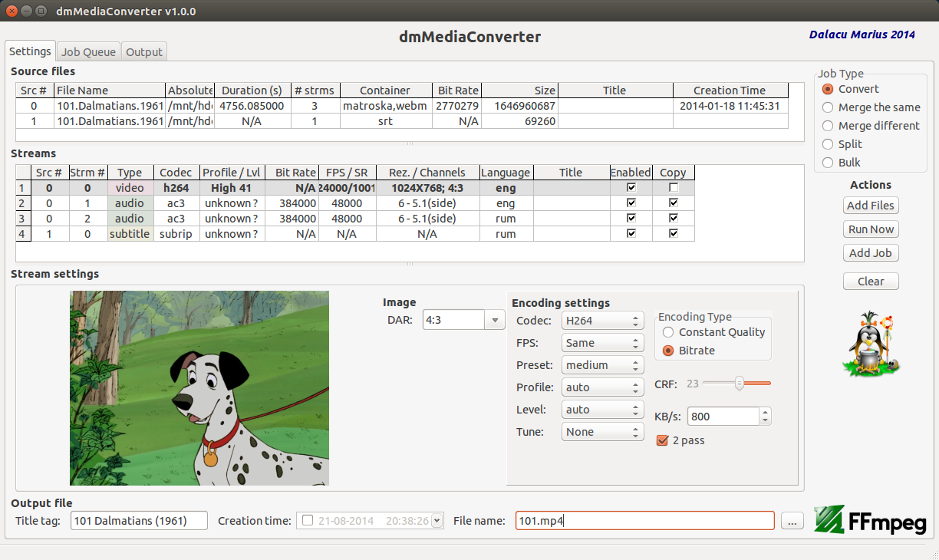The height and width of the screenshot is (560, 939).
Task: Switch to the Settings tab
Action: (30, 51)
